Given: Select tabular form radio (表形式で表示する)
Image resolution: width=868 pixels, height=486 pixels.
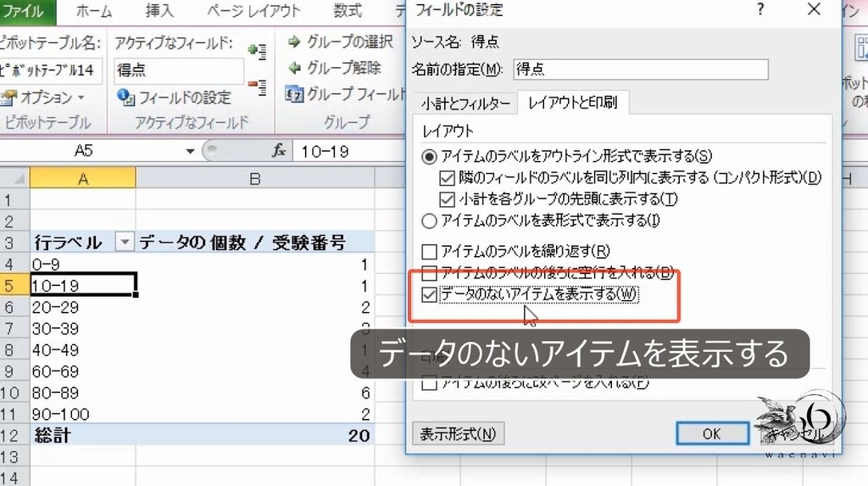Looking at the screenshot, I should (x=429, y=221).
